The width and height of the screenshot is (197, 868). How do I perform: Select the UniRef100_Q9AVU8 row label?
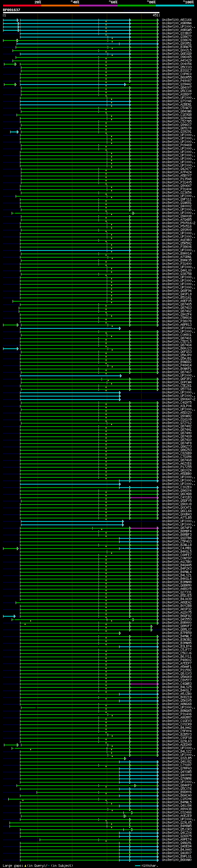pos(177,216)
